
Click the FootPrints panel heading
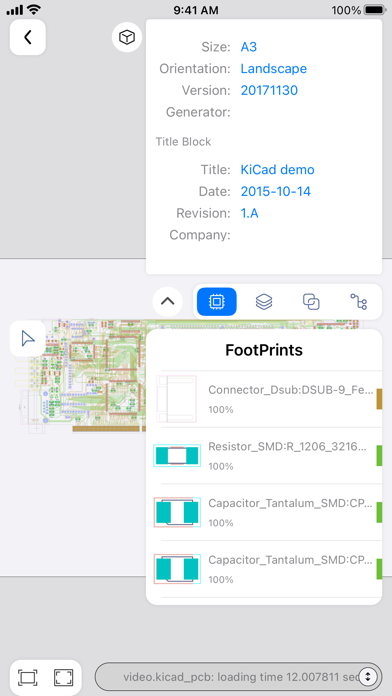(264, 350)
